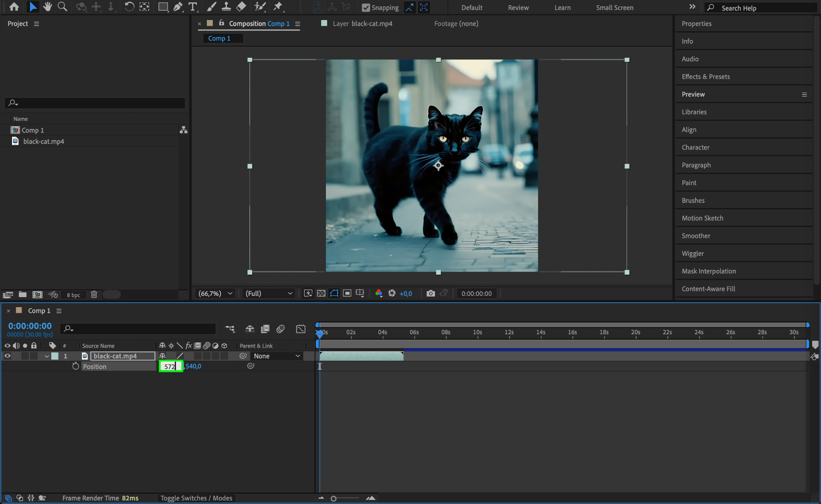Select the Horizontal Type tool
Image resolution: width=821 pixels, height=504 pixels.
pos(193,7)
